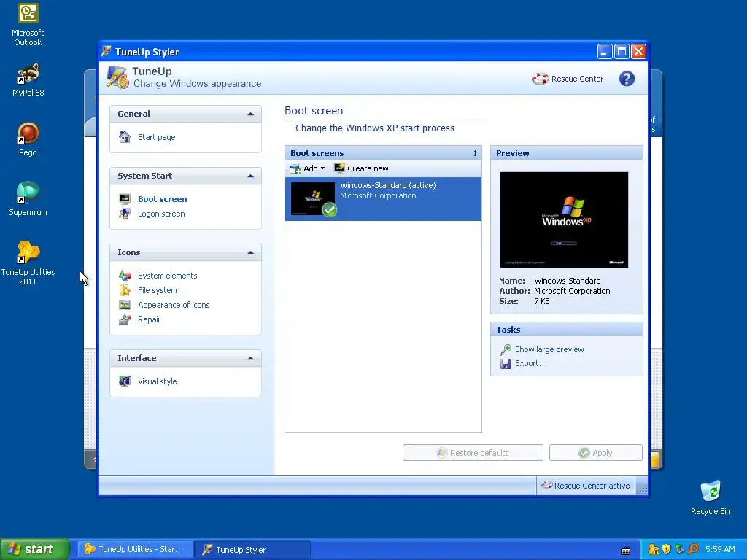Switch to TuneUp Utilities taskbar window

(x=135, y=550)
